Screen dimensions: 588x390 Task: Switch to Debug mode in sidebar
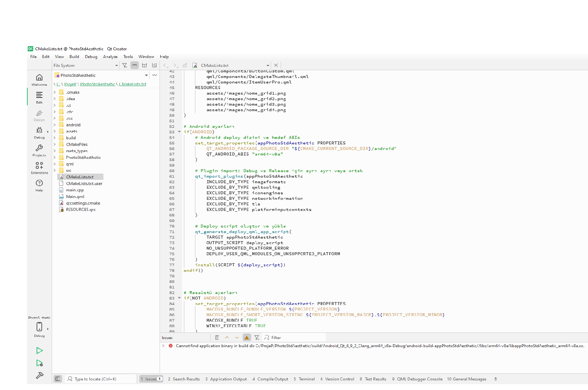point(39,133)
